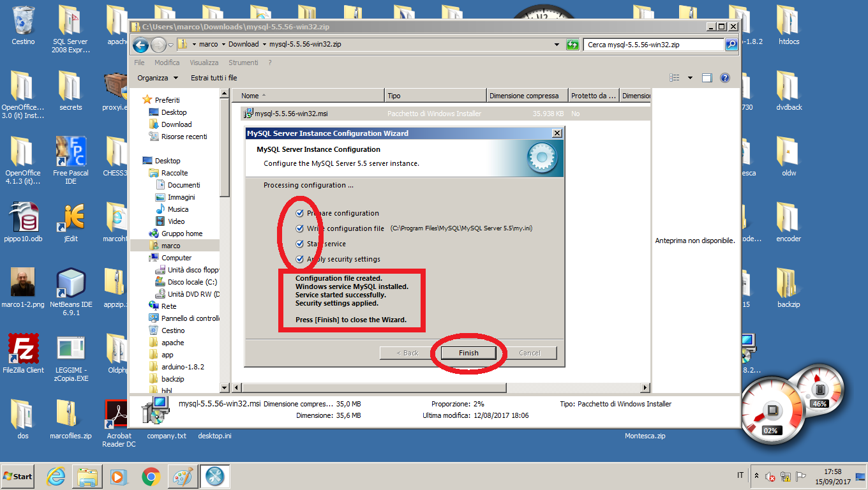Open the address bar history dropdown
This screenshot has width=868, height=490.
coord(557,45)
